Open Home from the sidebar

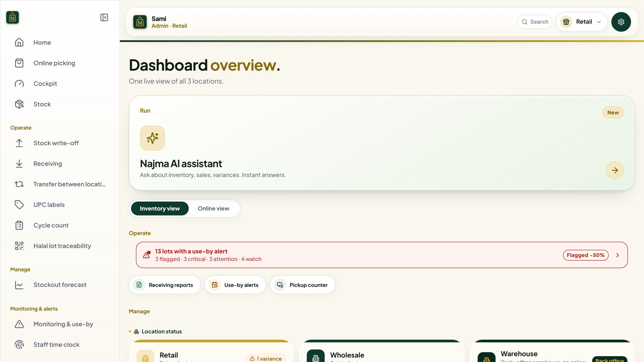pyautogui.click(x=42, y=42)
